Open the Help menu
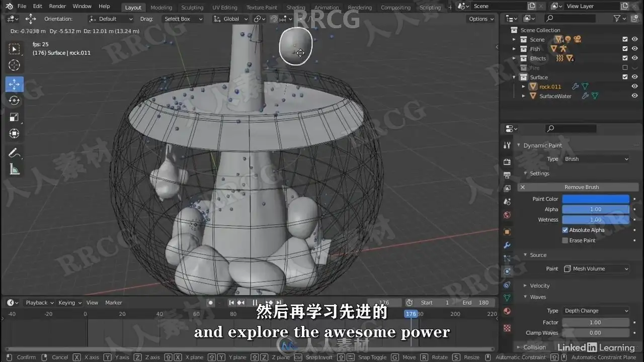The width and height of the screenshot is (644, 362). pyautogui.click(x=104, y=6)
